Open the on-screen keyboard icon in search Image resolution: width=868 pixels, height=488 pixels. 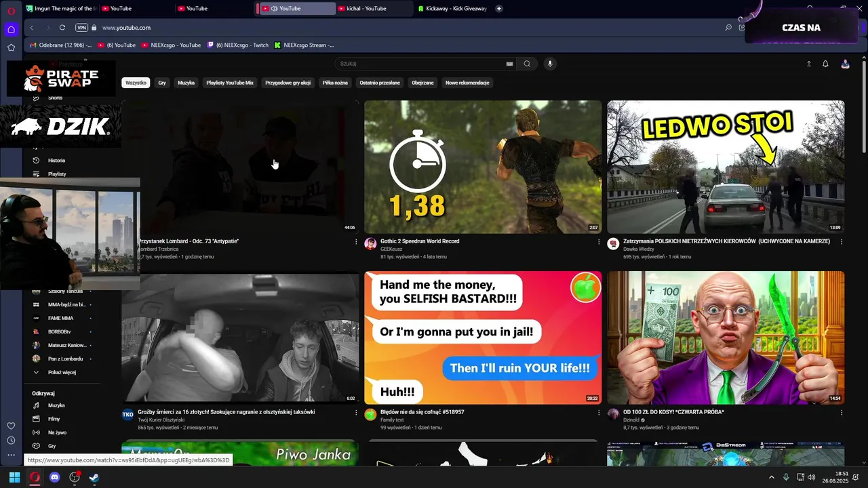[x=509, y=64]
